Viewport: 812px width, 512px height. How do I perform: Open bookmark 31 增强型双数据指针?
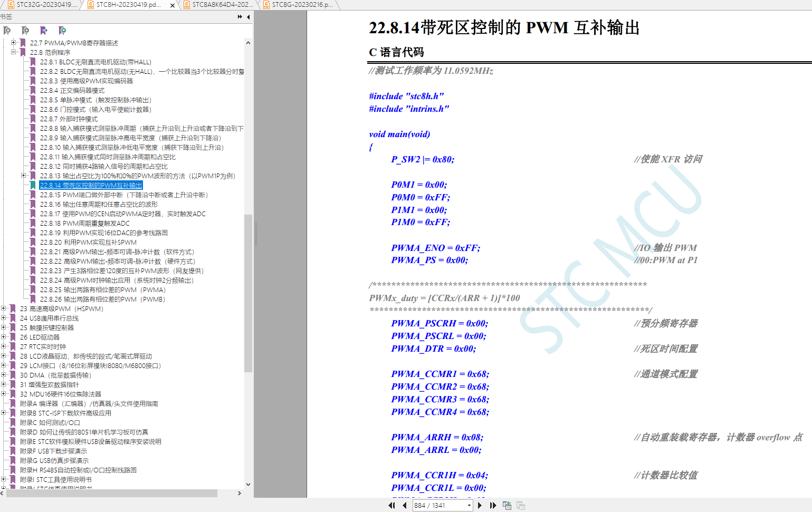50,384
